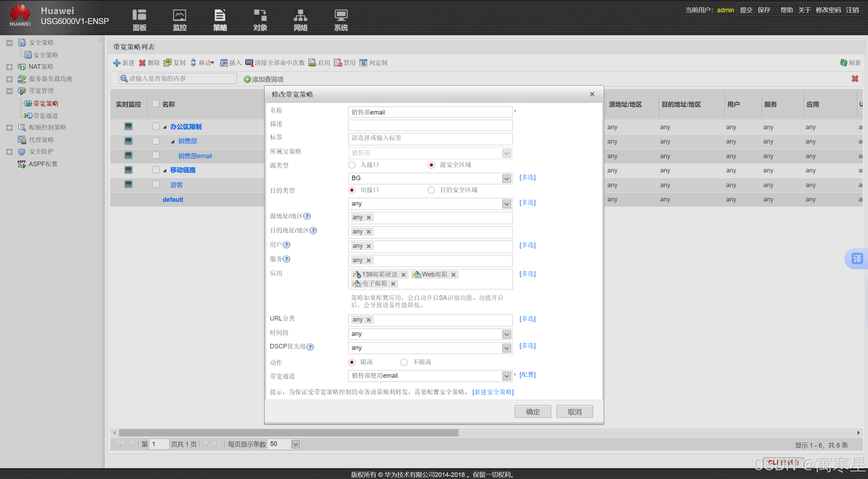Screen dimensions: 868x479
Task: Click realtime monitor icon for 销售部 row
Action: click(x=128, y=141)
